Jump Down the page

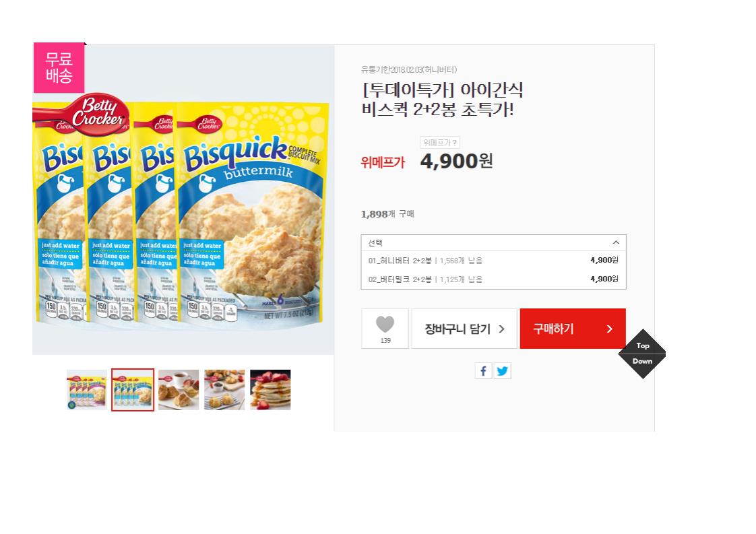642,362
